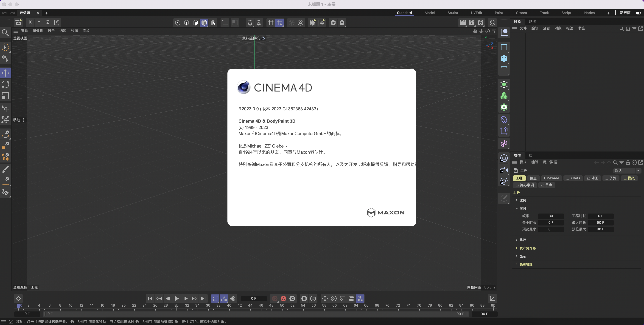The width and height of the screenshot is (644, 325).
Task: Open the Render to Picture Viewer icon
Action: (x=471, y=23)
